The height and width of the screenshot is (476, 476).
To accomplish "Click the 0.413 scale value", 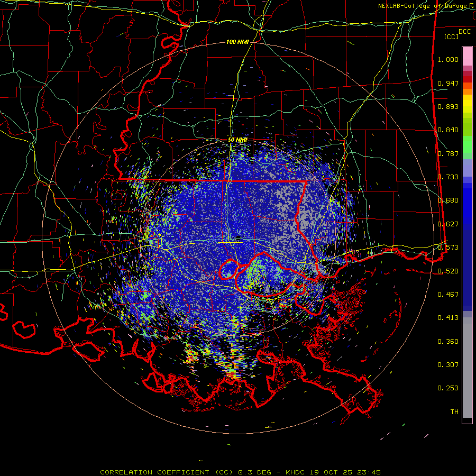I will 448,318.
